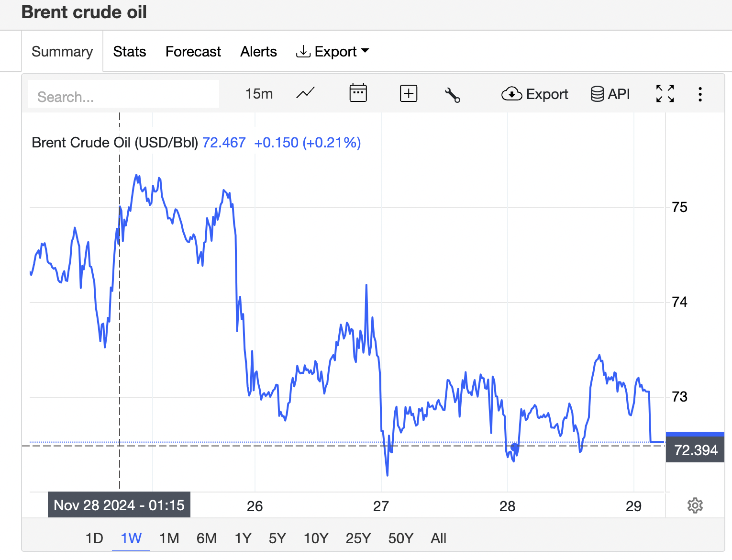732x560 pixels.
Task: Click the add comparison plus icon
Action: point(409,93)
